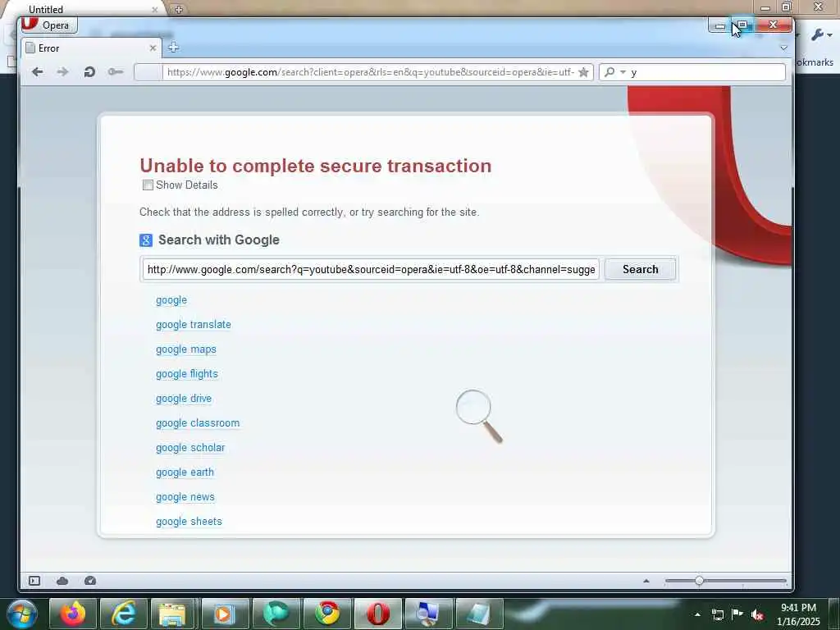
Task: Open the google news link
Action: 185,497
